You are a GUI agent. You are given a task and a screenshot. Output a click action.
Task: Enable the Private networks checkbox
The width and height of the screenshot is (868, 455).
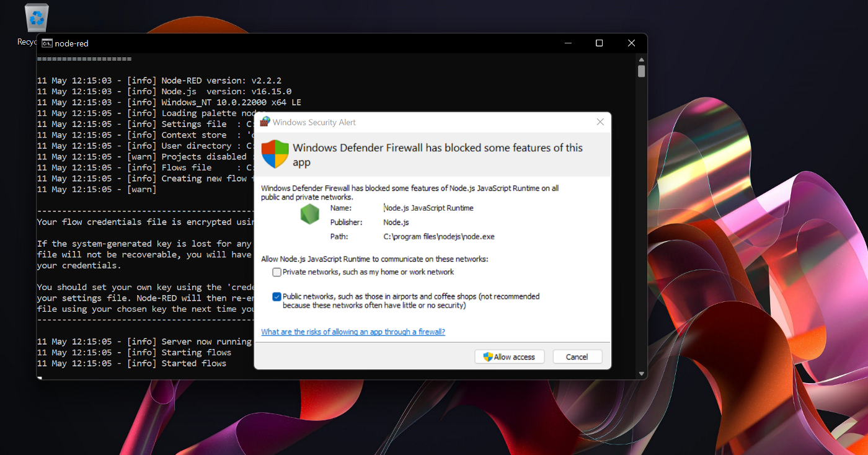[x=277, y=272]
